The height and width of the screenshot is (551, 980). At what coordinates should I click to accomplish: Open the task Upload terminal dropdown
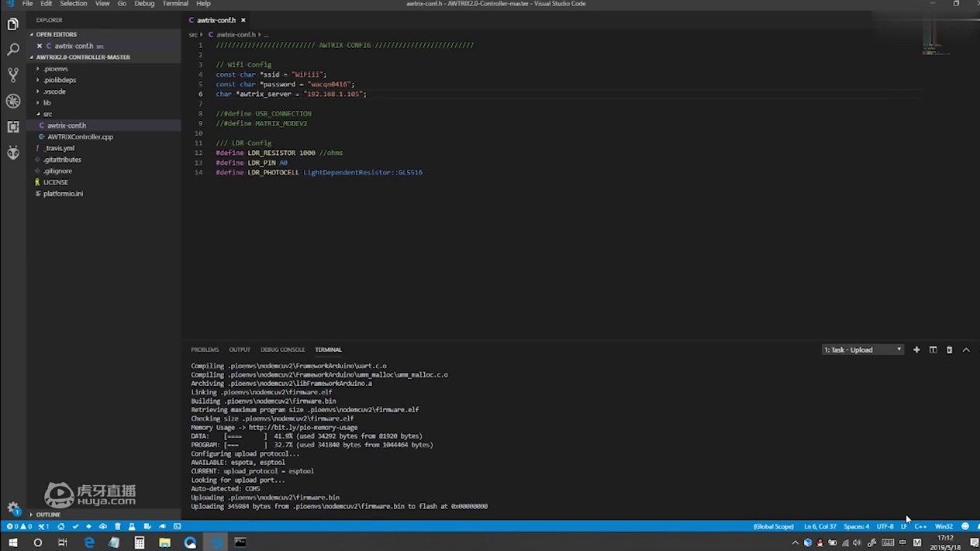(x=863, y=350)
